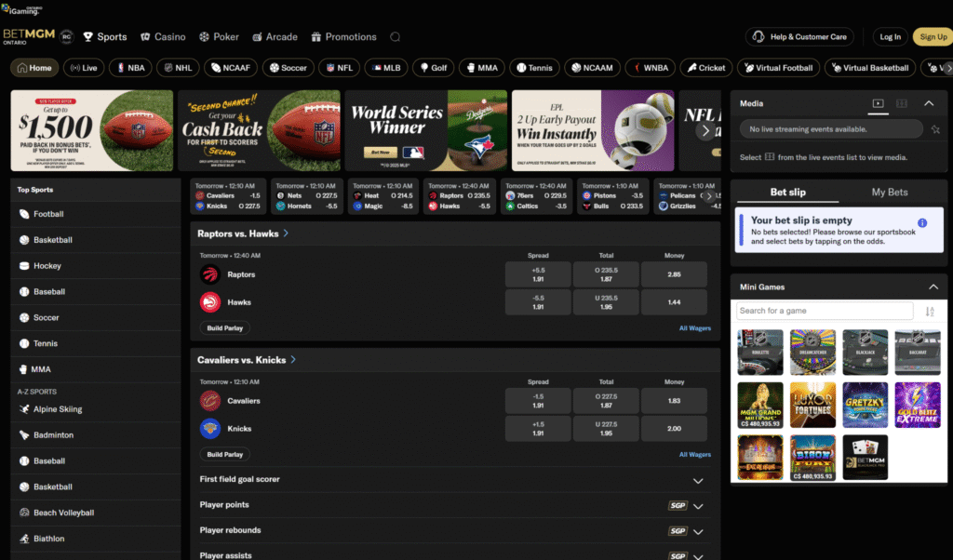The image size is (953, 560).
Task: Expand the Player points market
Action: tap(697, 506)
